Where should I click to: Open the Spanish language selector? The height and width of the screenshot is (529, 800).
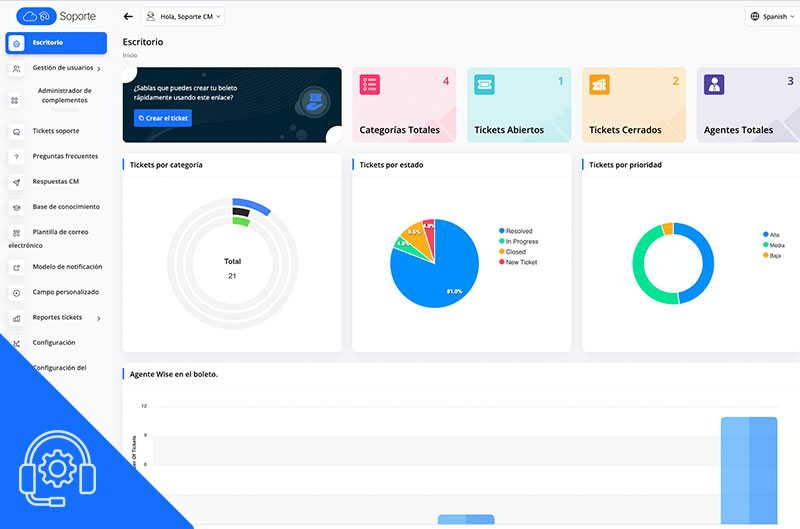[773, 17]
